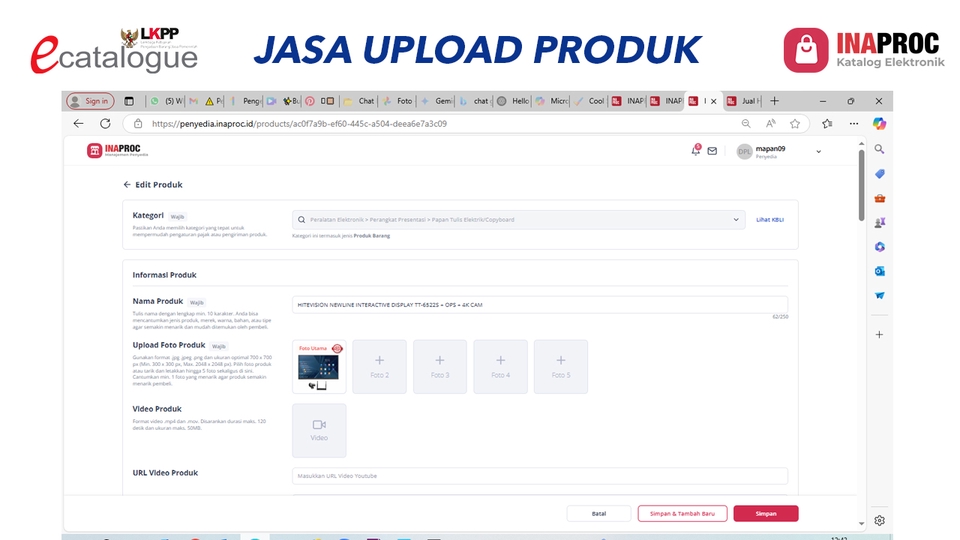Click the DPL avatar for mapan09
The height and width of the screenshot is (540, 960).
744,151
